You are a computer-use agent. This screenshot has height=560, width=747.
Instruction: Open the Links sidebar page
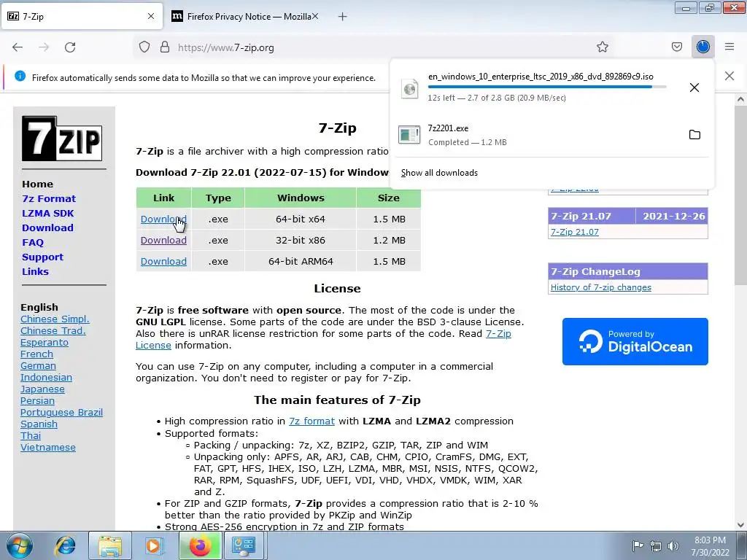click(x=35, y=271)
